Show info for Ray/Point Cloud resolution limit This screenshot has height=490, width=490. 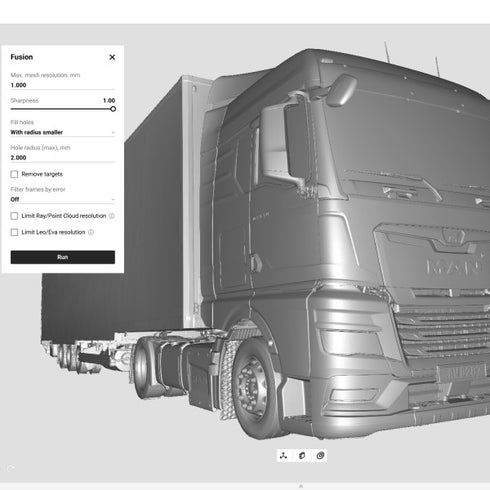[112, 216]
